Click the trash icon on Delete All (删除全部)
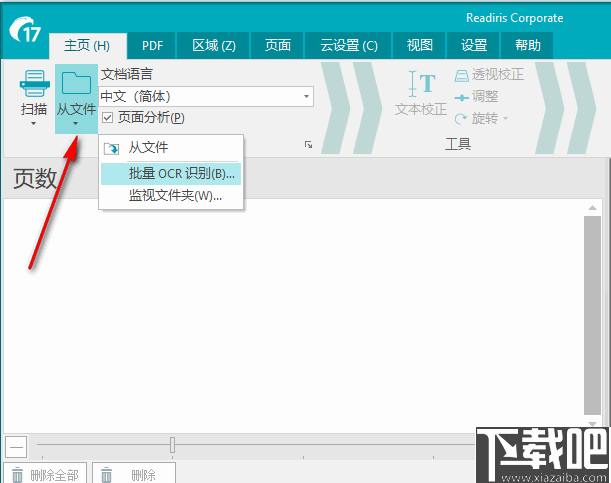The height and width of the screenshot is (483, 611). point(17,475)
